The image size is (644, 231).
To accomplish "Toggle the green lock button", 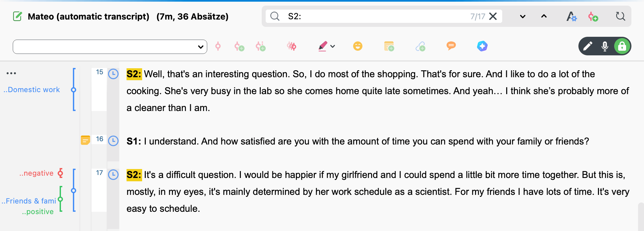I will coord(622,46).
